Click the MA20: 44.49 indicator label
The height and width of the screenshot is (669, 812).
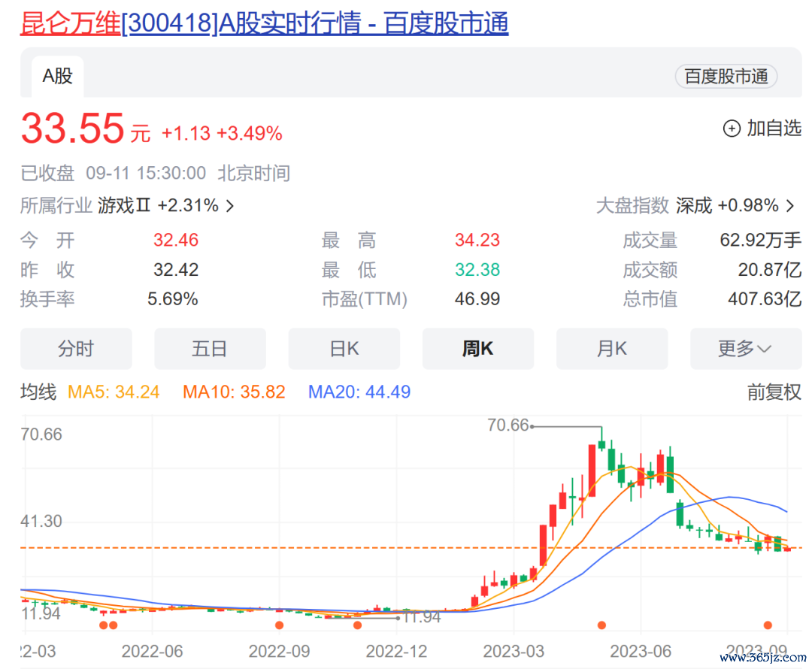click(359, 392)
